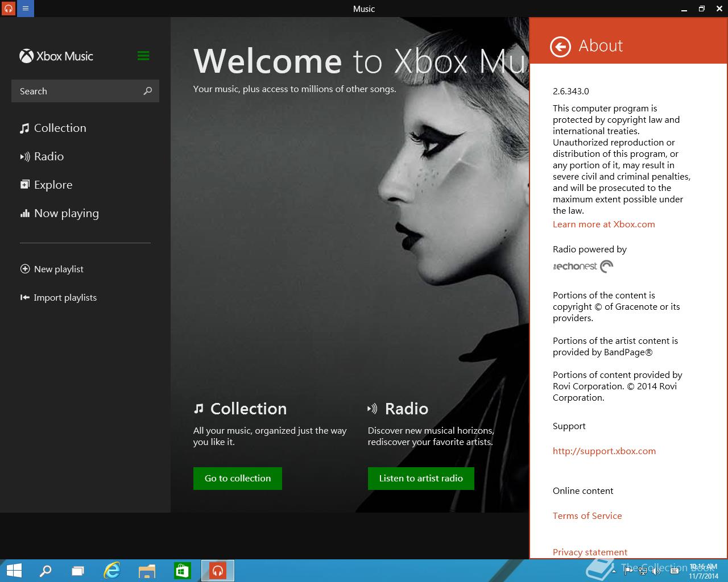Viewport: 728px width, 582px height.
Task: Click the back arrow in About panel
Action: (x=560, y=47)
